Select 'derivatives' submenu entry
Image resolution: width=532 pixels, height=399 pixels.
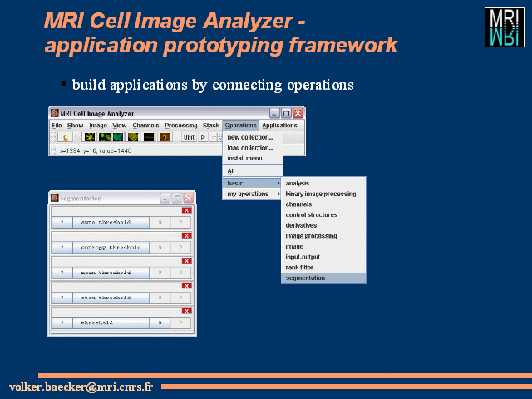coord(323,225)
